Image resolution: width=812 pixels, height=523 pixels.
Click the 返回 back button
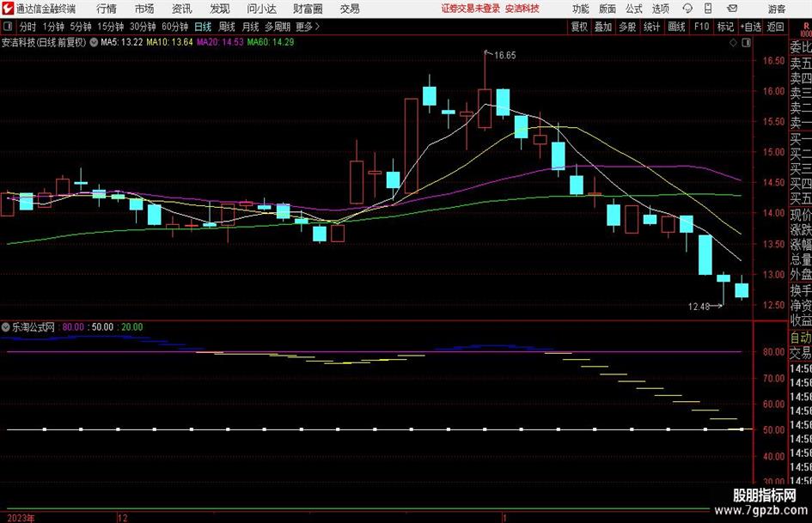(775, 27)
